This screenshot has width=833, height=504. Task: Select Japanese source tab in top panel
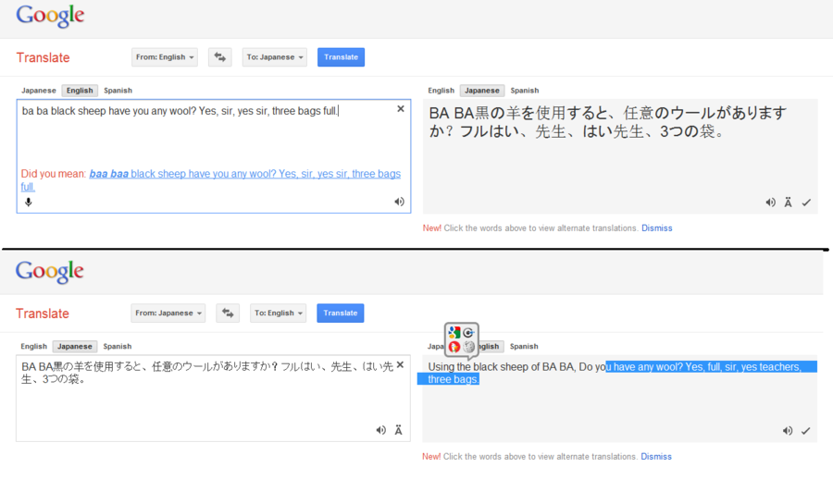click(39, 91)
